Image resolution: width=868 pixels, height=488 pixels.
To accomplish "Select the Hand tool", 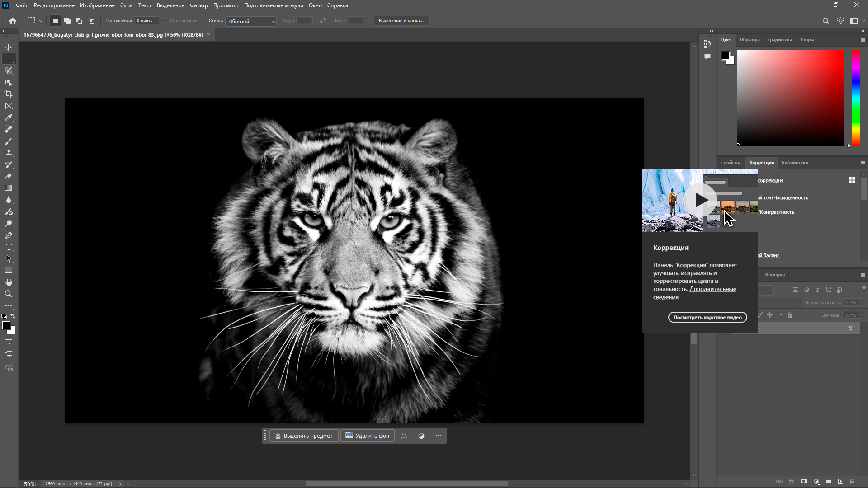I will pyautogui.click(x=9, y=282).
